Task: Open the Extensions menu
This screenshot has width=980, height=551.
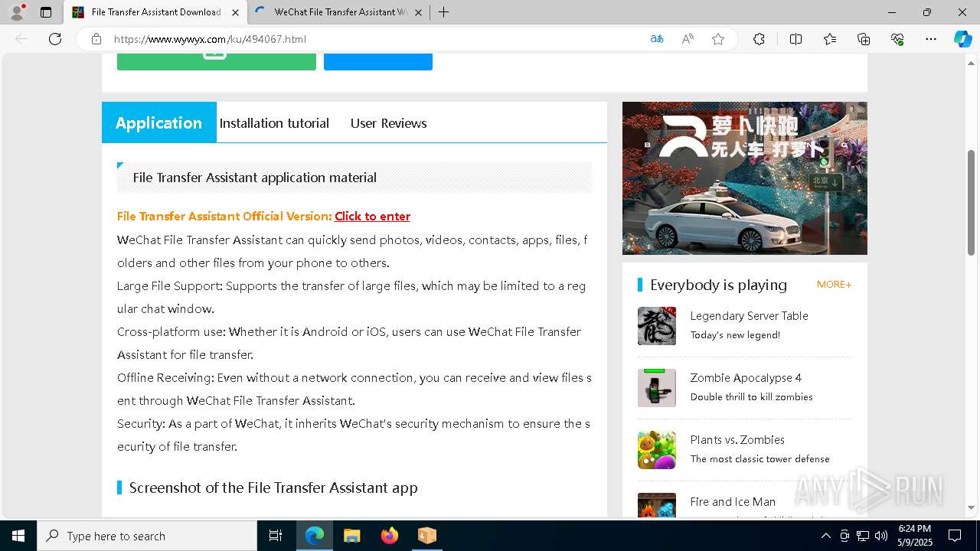Action: point(759,39)
